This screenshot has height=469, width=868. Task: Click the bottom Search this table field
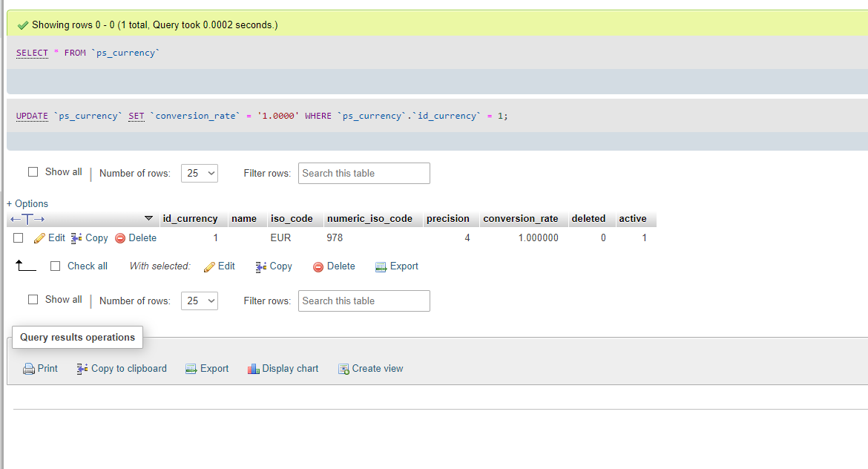click(364, 301)
